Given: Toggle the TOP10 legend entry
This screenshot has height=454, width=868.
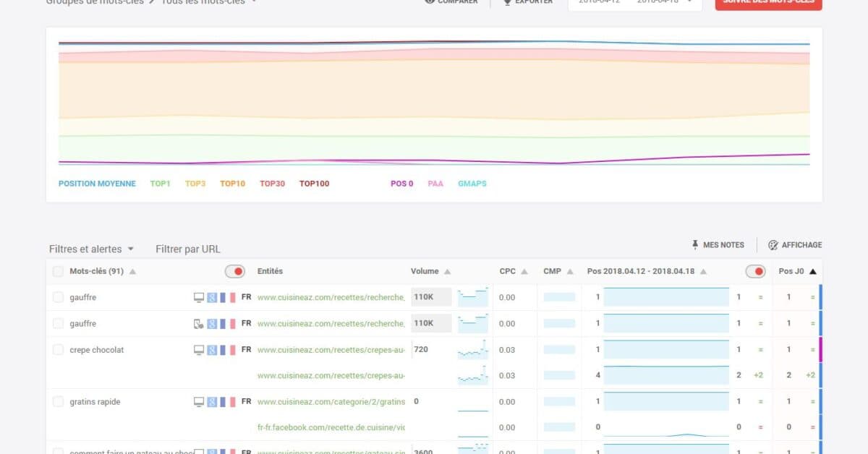Looking at the screenshot, I should point(232,184).
